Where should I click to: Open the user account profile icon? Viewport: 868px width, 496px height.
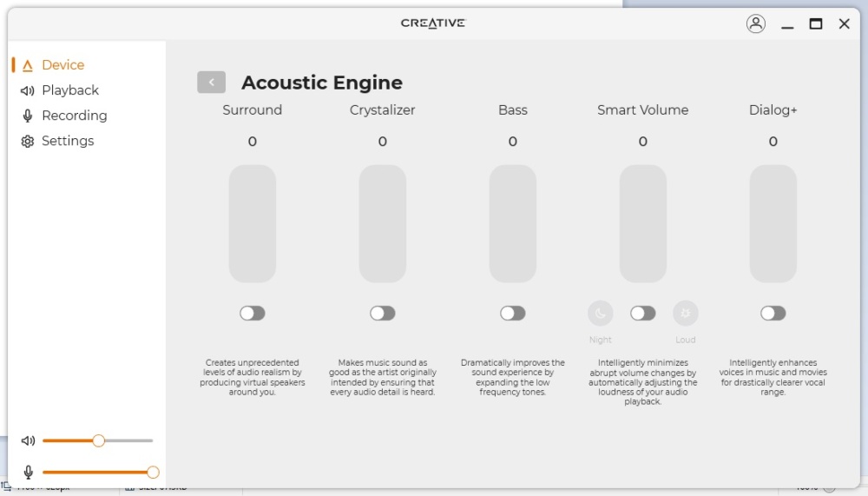coord(756,23)
